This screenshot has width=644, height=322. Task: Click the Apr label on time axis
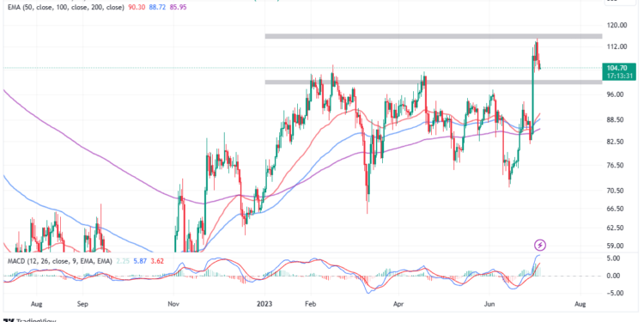[x=398, y=305]
